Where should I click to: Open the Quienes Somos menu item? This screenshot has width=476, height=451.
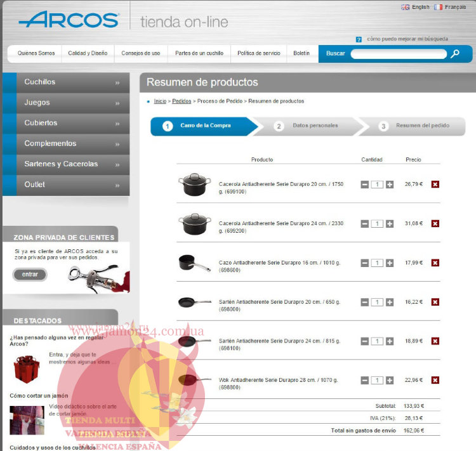(x=36, y=53)
